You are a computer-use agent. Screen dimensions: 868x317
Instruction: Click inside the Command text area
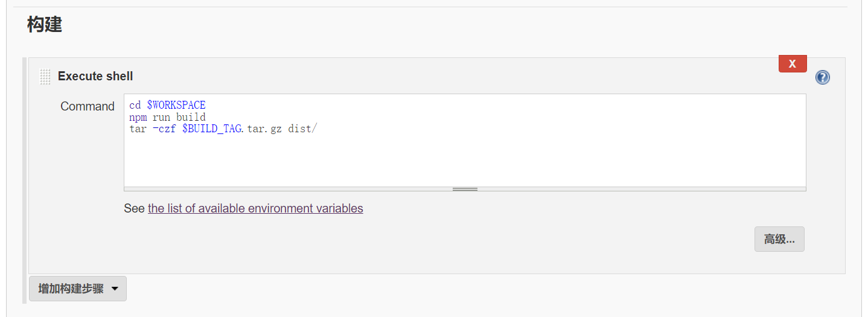465,141
